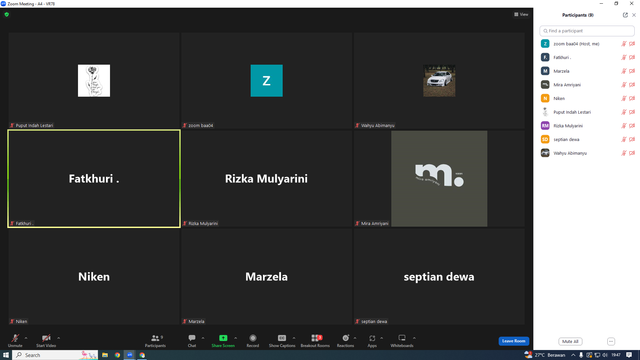Toggle Unmute microphone button
This screenshot has width=640, height=360.
click(15, 338)
